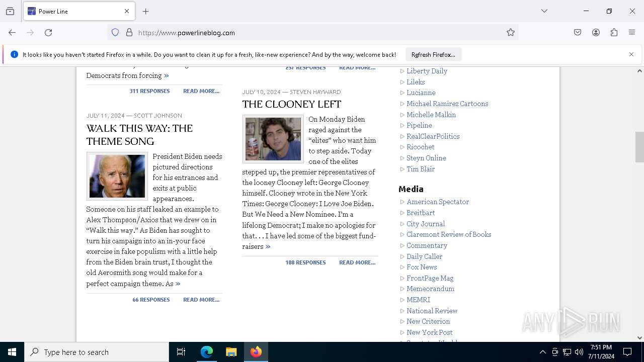Open New Criterion link

pyautogui.click(x=428, y=321)
